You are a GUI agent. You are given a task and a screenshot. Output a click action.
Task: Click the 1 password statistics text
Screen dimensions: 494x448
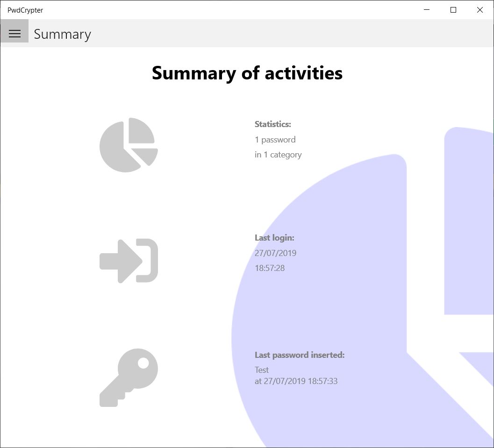[275, 139]
